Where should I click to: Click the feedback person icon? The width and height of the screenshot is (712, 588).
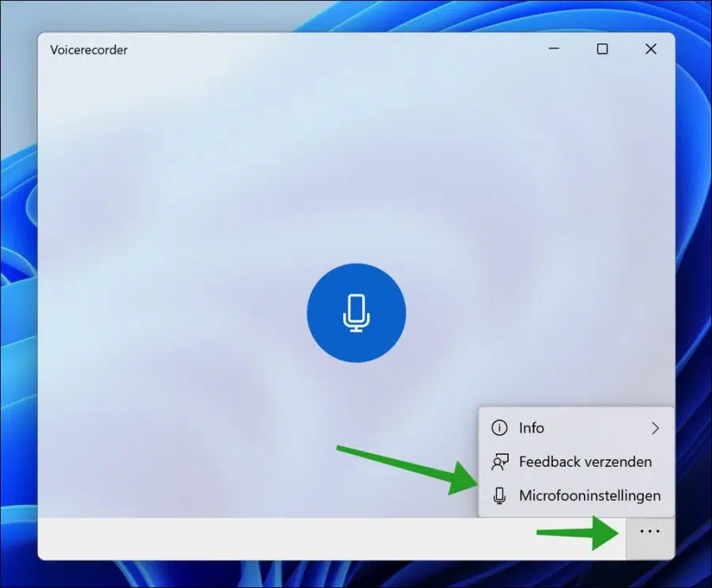(x=499, y=461)
